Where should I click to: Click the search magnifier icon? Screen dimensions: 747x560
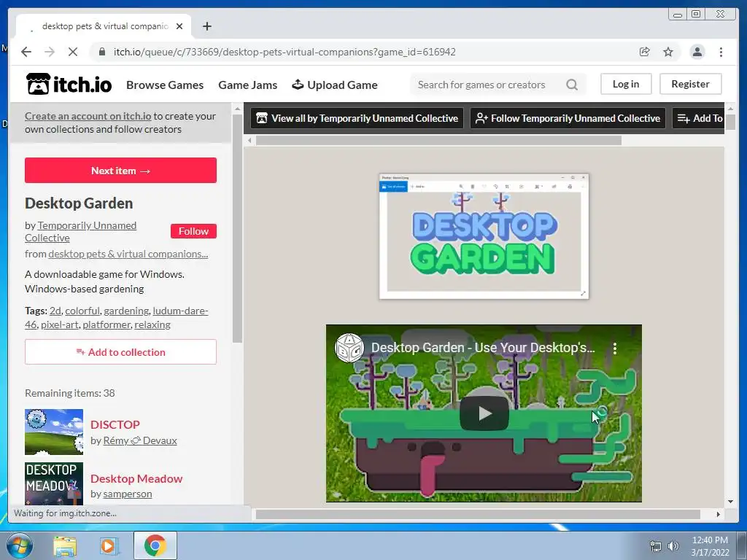point(572,85)
